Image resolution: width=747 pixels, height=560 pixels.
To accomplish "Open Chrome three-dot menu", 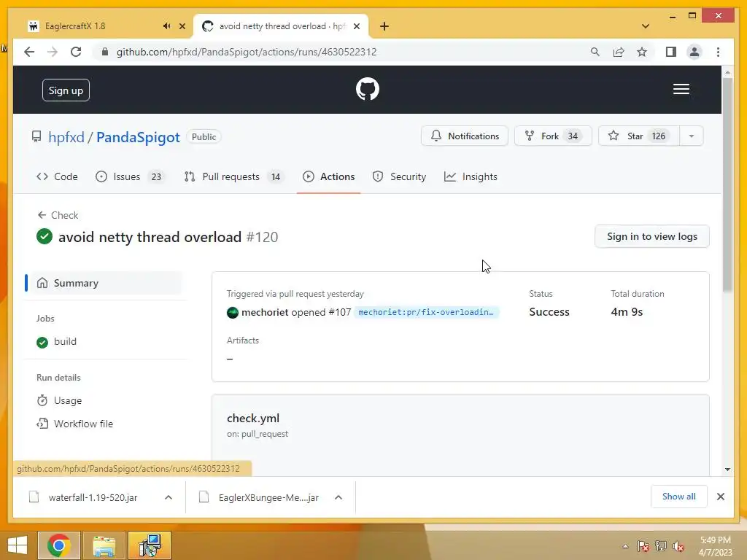I will [718, 52].
